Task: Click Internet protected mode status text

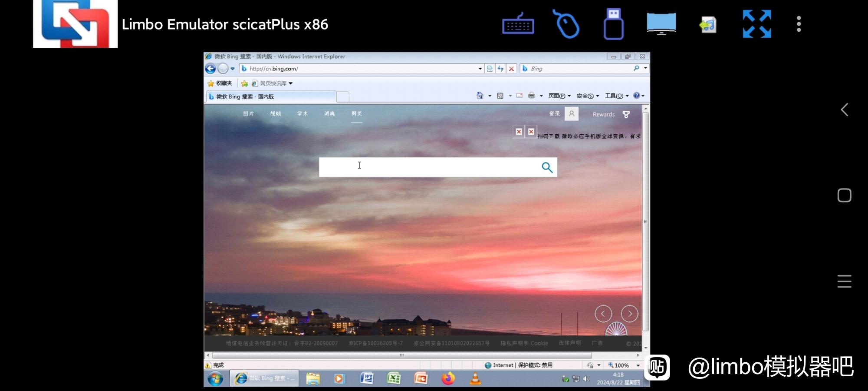Action: coord(518,365)
